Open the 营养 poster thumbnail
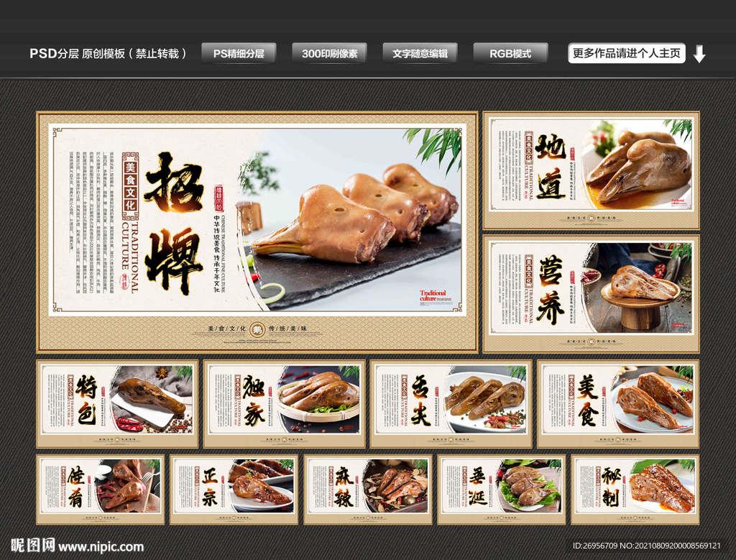 tap(591, 294)
